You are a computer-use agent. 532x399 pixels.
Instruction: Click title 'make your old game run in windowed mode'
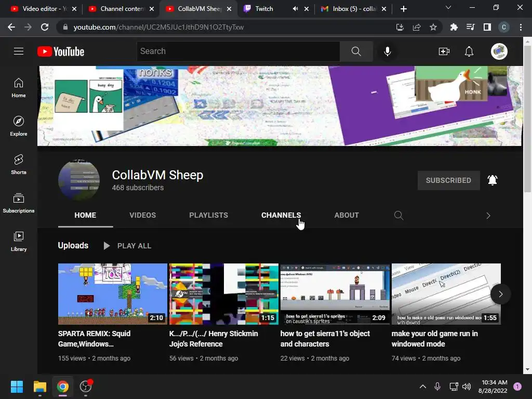click(x=435, y=339)
